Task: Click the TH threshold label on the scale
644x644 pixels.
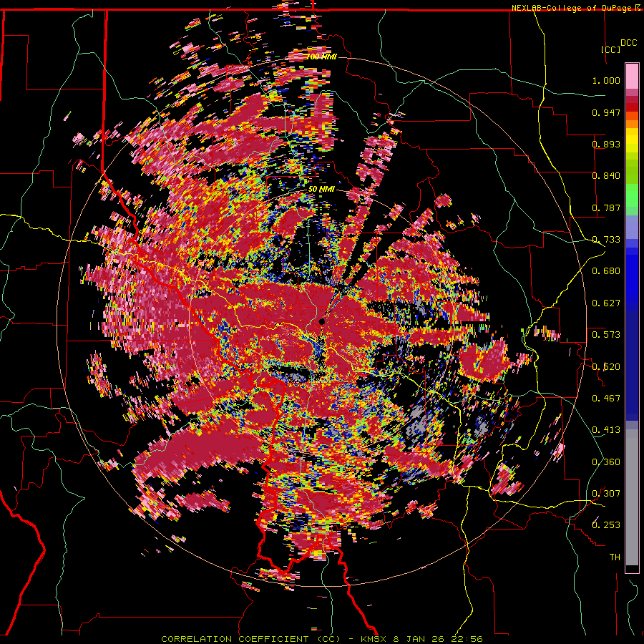Action: tap(615, 557)
